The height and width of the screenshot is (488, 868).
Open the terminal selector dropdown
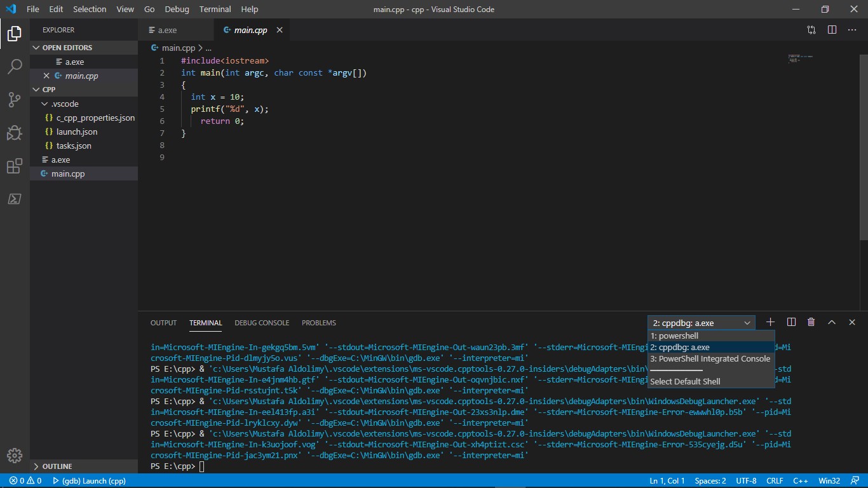coord(701,323)
